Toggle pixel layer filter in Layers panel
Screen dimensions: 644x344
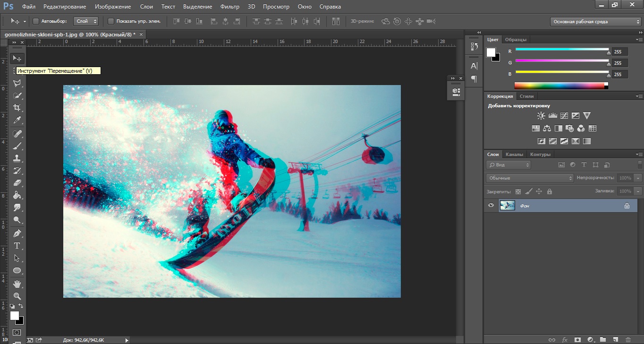point(561,165)
